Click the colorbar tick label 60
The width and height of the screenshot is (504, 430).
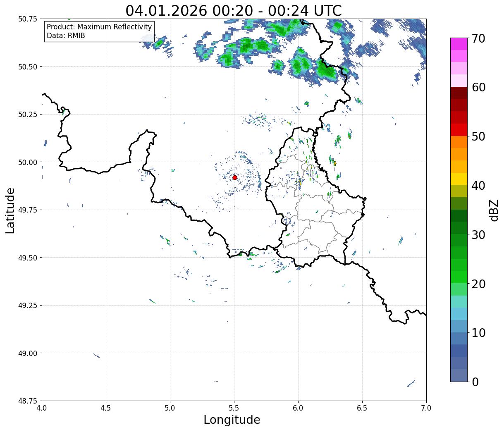[478, 87]
